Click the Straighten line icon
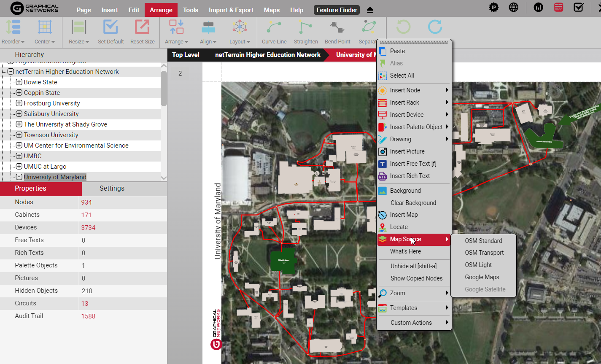The height and width of the screenshot is (364, 601). [x=306, y=28]
